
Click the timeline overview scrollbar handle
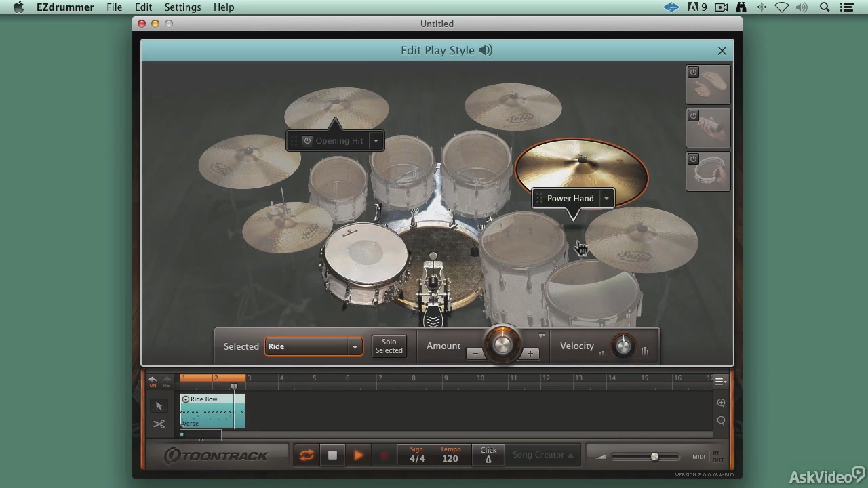pos(201,434)
